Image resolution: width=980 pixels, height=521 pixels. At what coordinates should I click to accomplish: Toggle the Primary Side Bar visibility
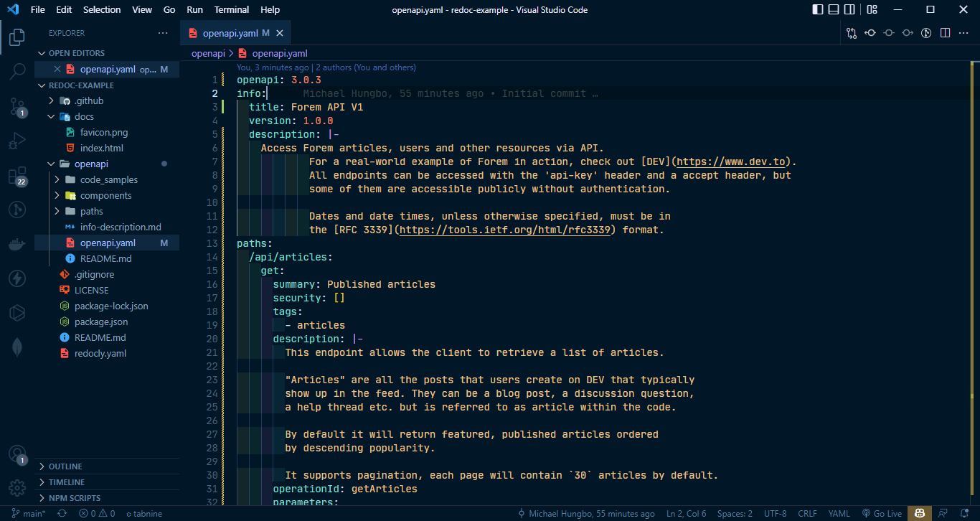pyautogui.click(x=817, y=9)
